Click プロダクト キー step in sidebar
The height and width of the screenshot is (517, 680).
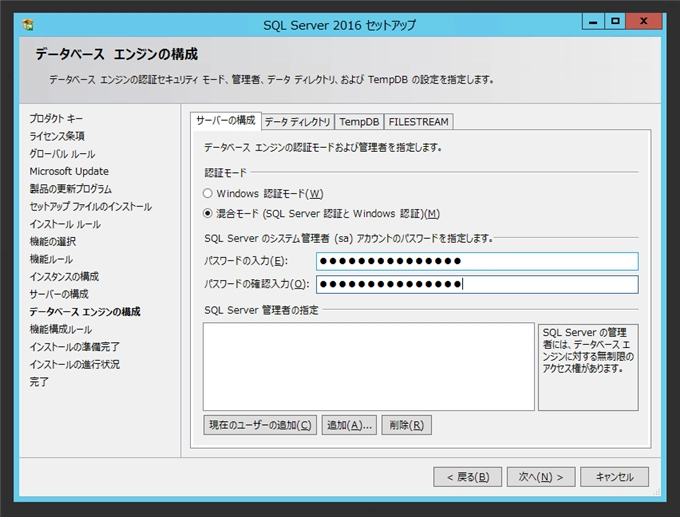click(x=56, y=118)
